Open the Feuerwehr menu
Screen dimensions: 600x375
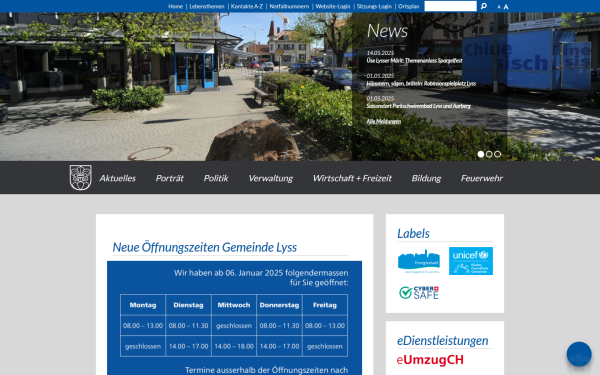click(482, 178)
